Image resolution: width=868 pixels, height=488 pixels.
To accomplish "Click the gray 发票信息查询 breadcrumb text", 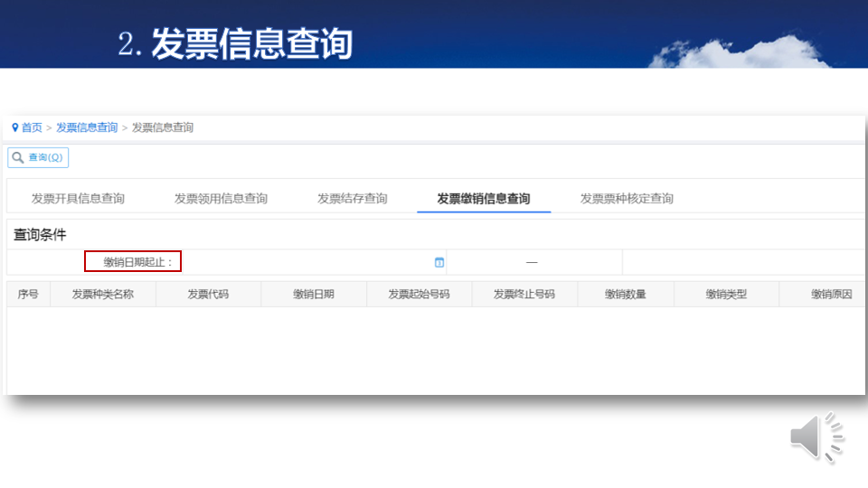I will 163,127.
